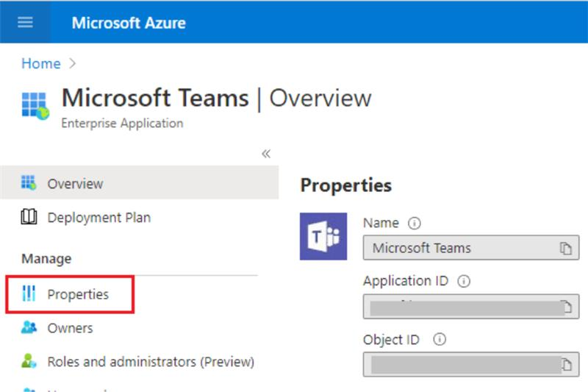The width and height of the screenshot is (588, 392).
Task: Click the Properties heading in main pane
Action: 345,185
